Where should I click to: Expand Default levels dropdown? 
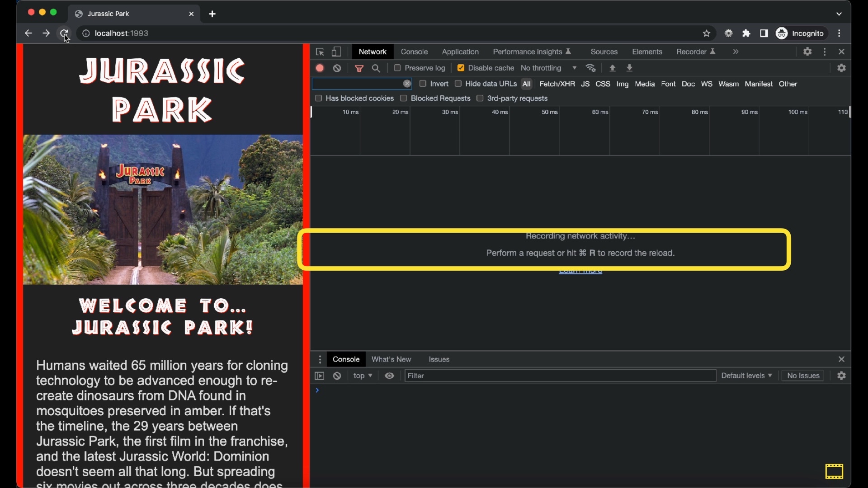pos(746,376)
